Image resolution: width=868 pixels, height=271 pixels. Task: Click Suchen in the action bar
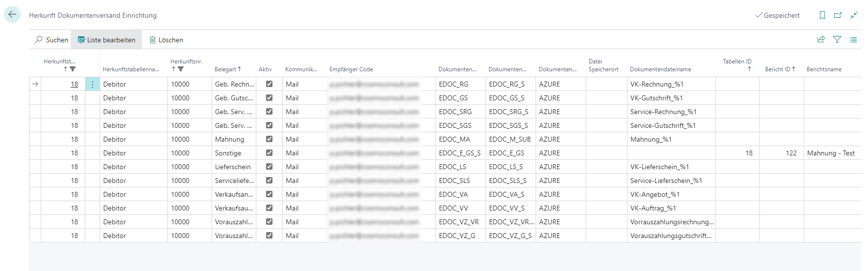coord(52,40)
